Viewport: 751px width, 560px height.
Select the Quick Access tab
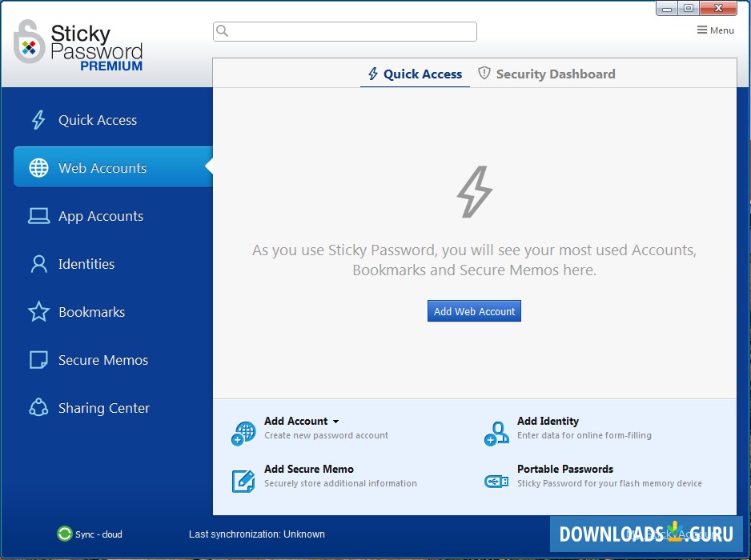tap(415, 74)
